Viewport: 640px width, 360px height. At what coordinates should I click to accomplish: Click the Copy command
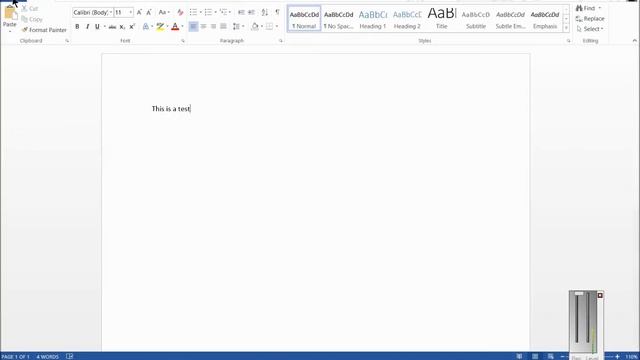[32, 19]
